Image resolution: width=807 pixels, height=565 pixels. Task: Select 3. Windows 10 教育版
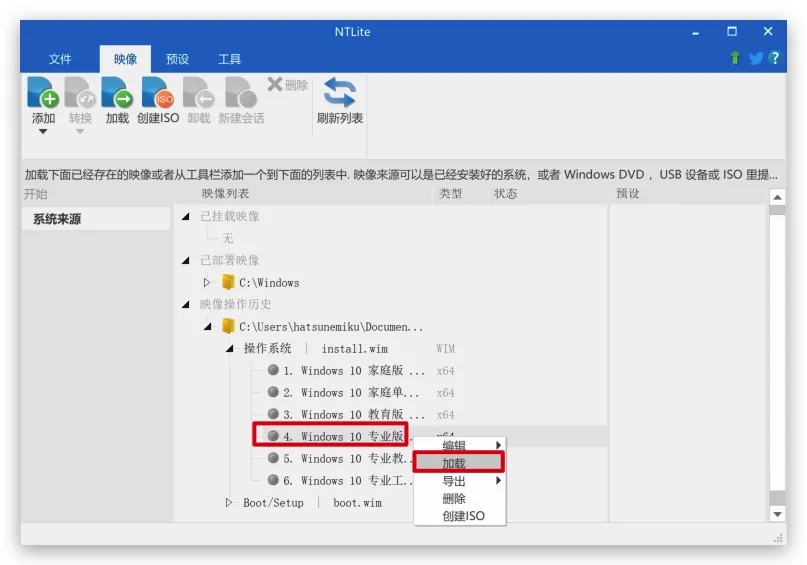click(354, 415)
